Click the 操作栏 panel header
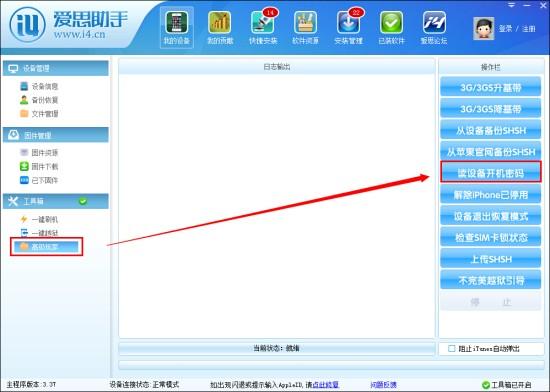The width and height of the screenshot is (550, 392). click(490, 67)
